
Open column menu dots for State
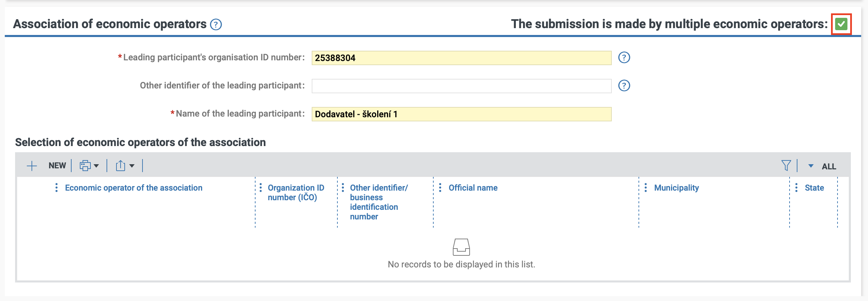tap(796, 188)
